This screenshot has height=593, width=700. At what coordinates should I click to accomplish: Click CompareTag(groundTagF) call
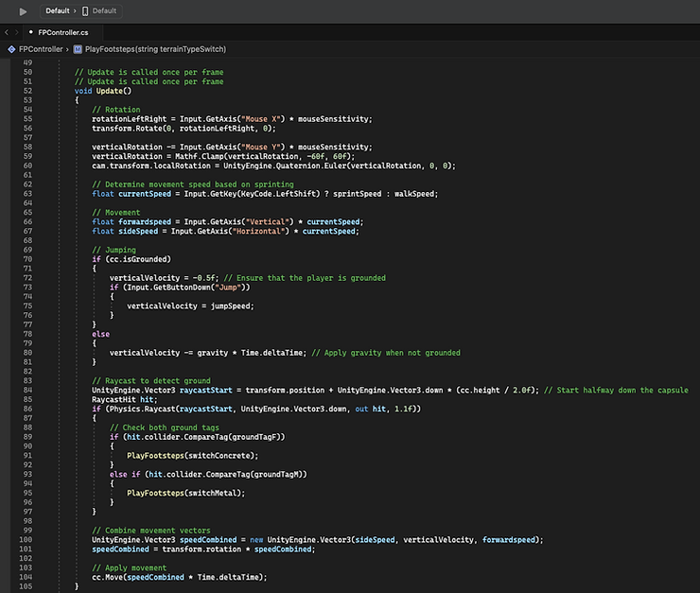[232, 437]
